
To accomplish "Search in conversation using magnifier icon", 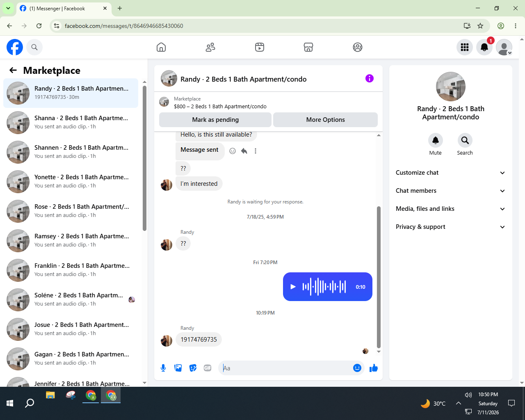I will tap(465, 140).
